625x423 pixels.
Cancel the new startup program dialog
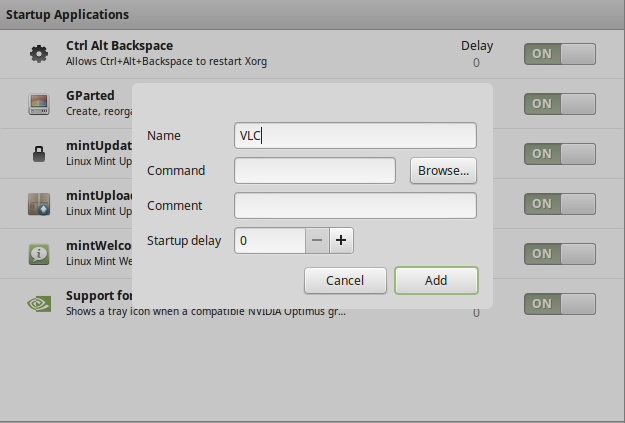click(345, 280)
